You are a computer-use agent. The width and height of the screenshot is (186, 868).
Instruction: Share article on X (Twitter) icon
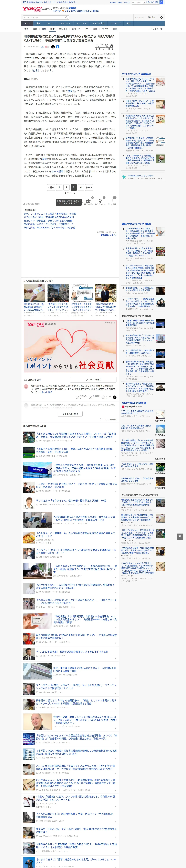tap(53, 47)
